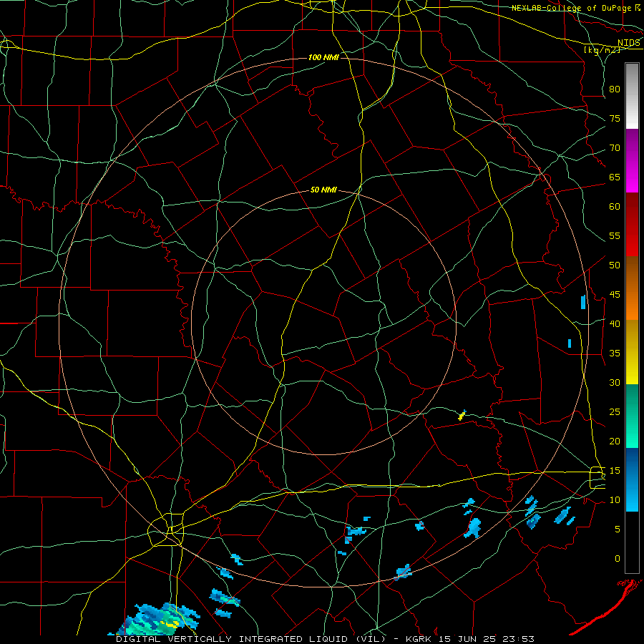The height and width of the screenshot is (644, 644).
Task: Select the "NEXLAB-College of DuPage" credit text
Action: (x=572, y=8)
